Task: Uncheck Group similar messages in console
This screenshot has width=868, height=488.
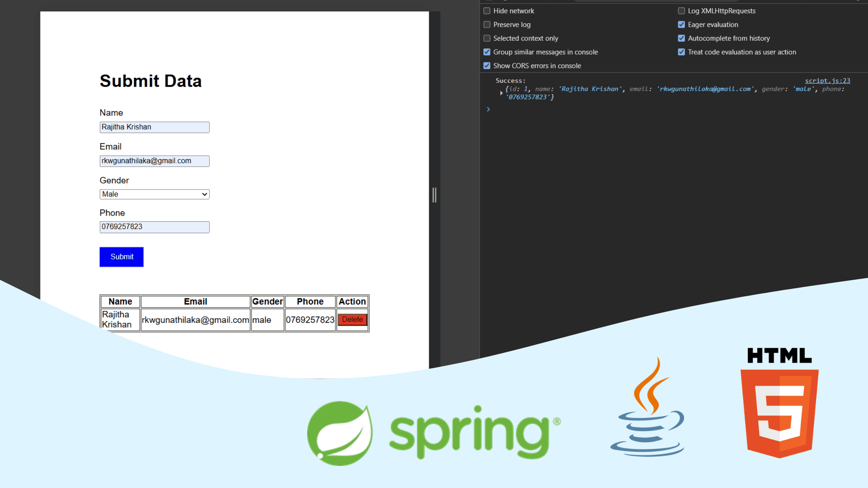Action: click(487, 52)
